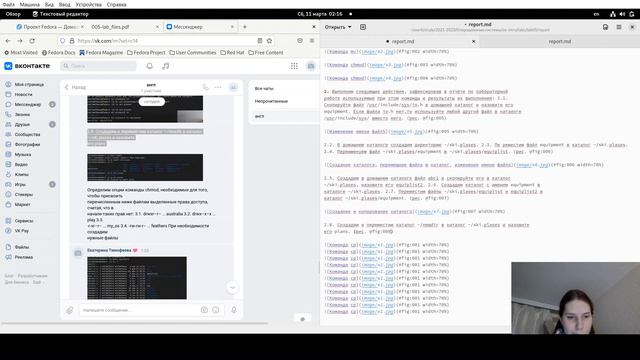
Task: Open Обзор activities overview
Action: 13,14
